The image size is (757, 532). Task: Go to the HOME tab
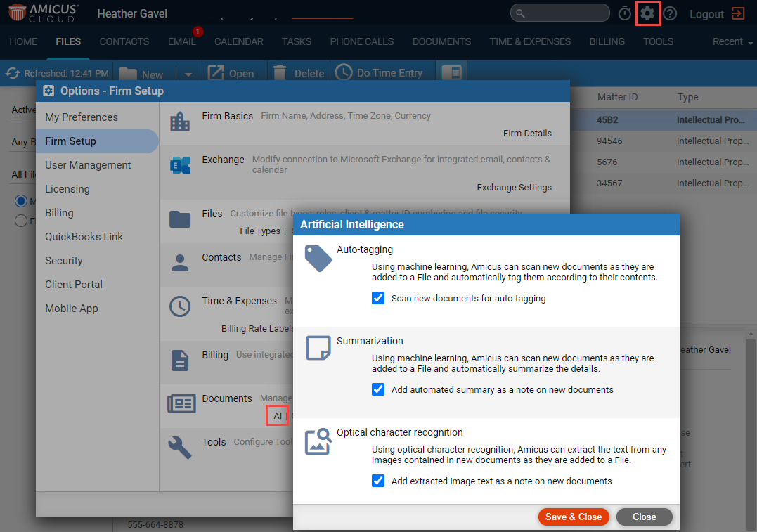(x=23, y=41)
